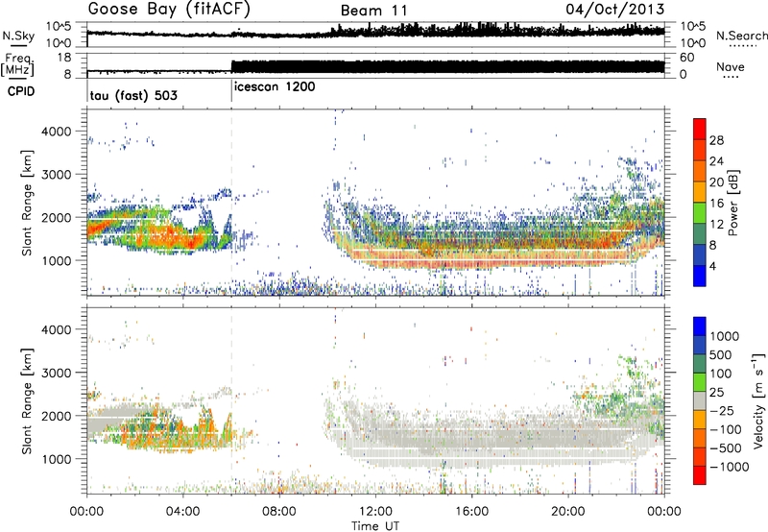Click the 'Time UT' axis title
The image size is (768, 532).
click(x=375, y=526)
